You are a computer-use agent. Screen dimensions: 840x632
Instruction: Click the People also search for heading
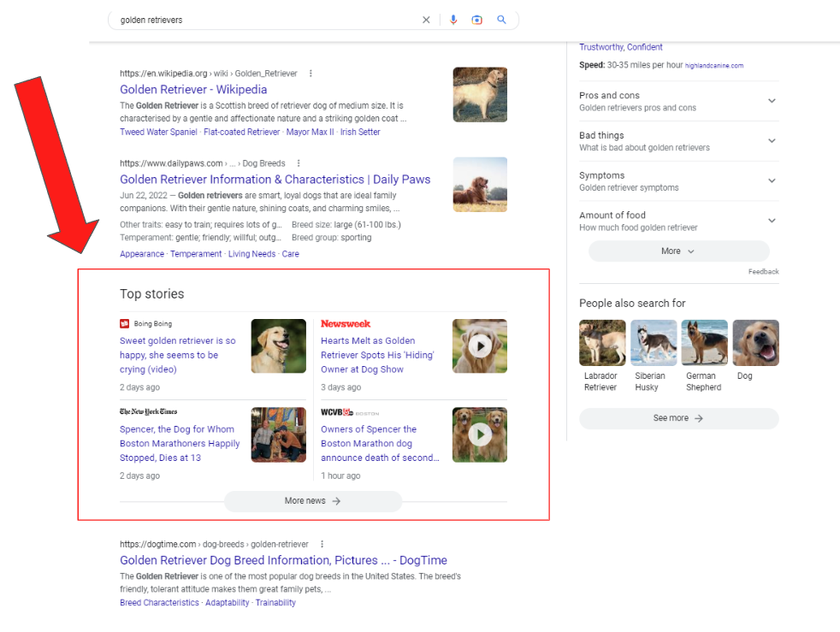tap(632, 303)
